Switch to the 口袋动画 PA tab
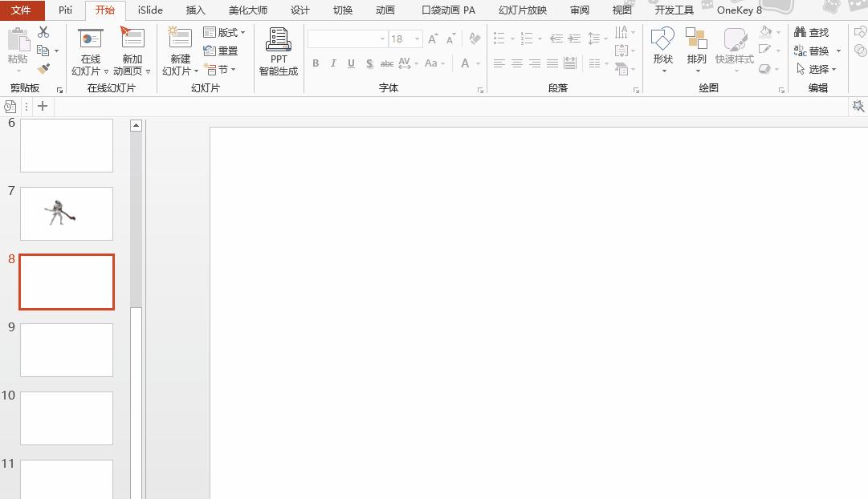868x499 pixels. (447, 10)
